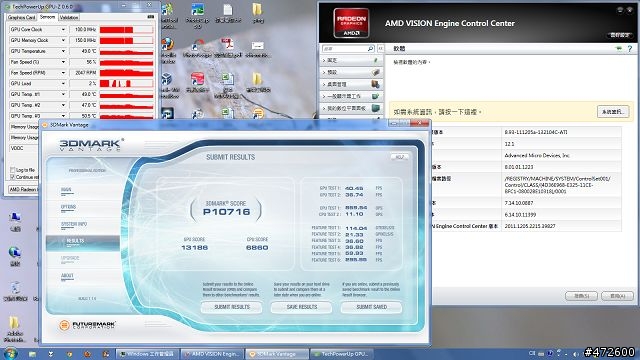Click the GPU score 13186
The width and height of the screenshot is (640, 360).
[x=194, y=247]
